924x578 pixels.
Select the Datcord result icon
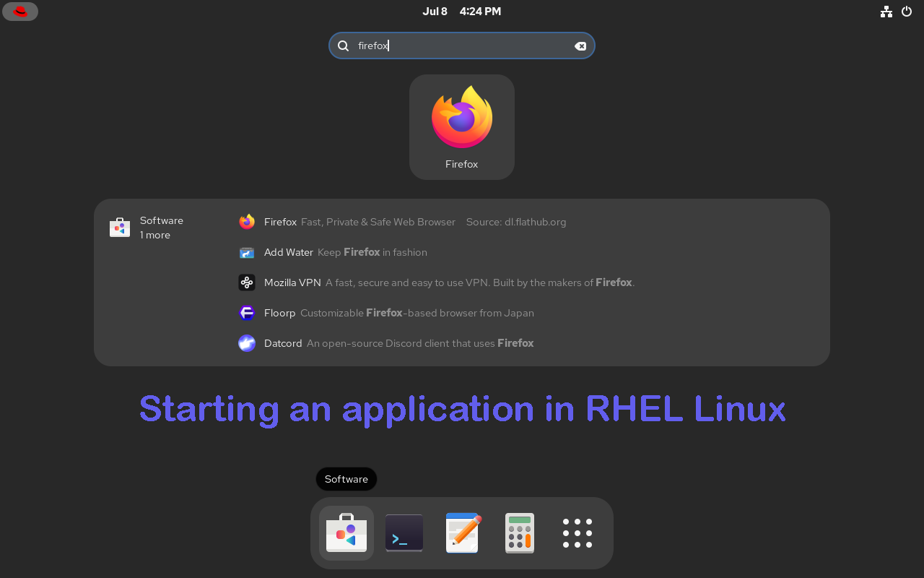[247, 343]
